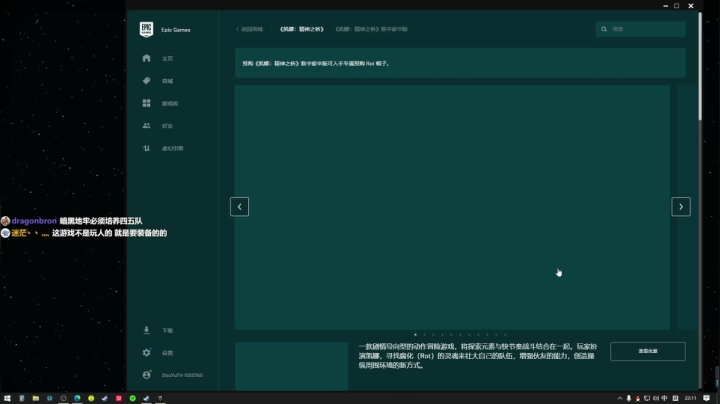Click the pre-purchase notice banner text
720x404 pixels.
[316, 63]
